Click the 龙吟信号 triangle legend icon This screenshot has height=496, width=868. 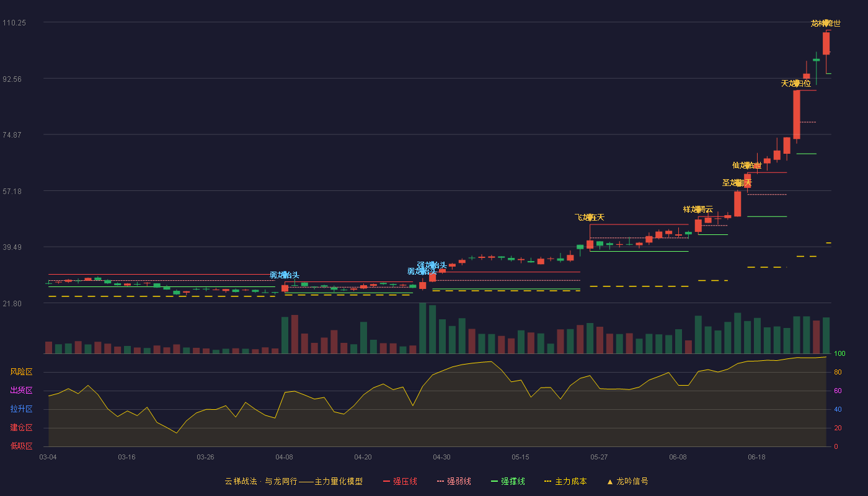coord(610,482)
